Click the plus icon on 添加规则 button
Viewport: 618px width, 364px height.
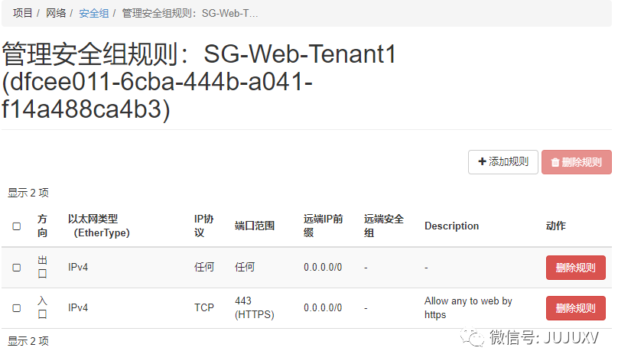coord(482,162)
